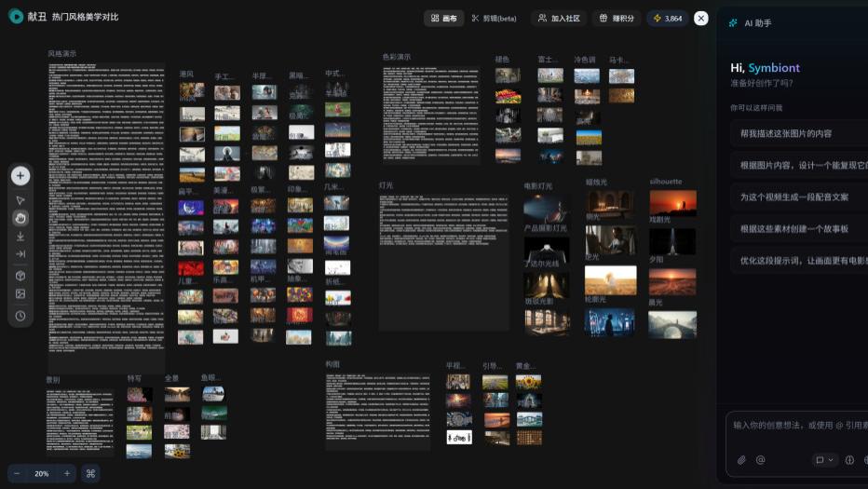The width and height of the screenshot is (868, 489).
Task: Click the zoom out minus button
Action: tap(17, 473)
